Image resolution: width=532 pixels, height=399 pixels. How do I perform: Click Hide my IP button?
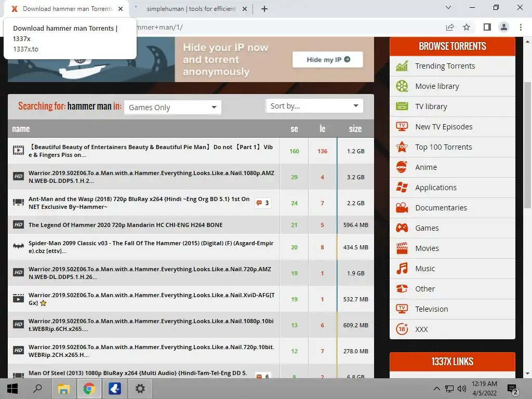(x=328, y=59)
